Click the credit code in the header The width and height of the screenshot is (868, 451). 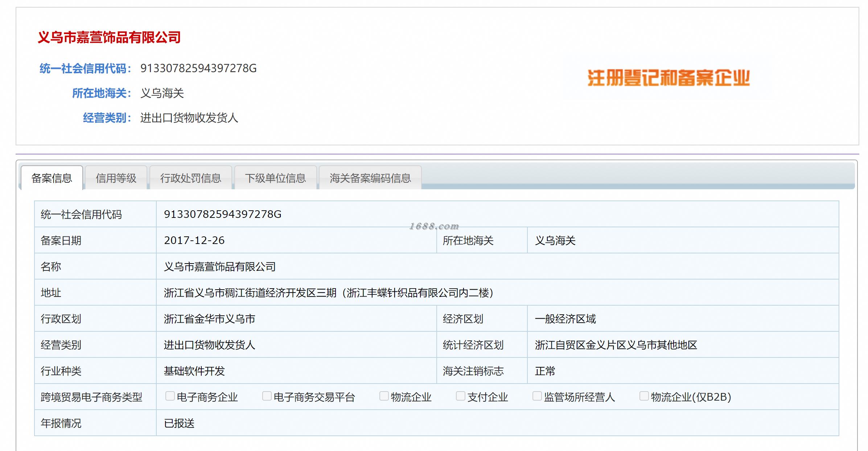[198, 68]
